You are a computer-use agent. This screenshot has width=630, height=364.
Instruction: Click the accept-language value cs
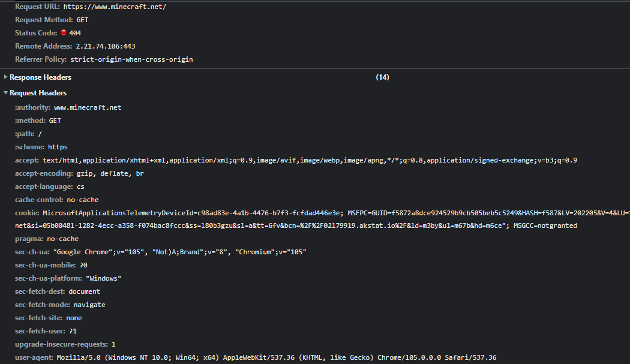click(80, 187)
